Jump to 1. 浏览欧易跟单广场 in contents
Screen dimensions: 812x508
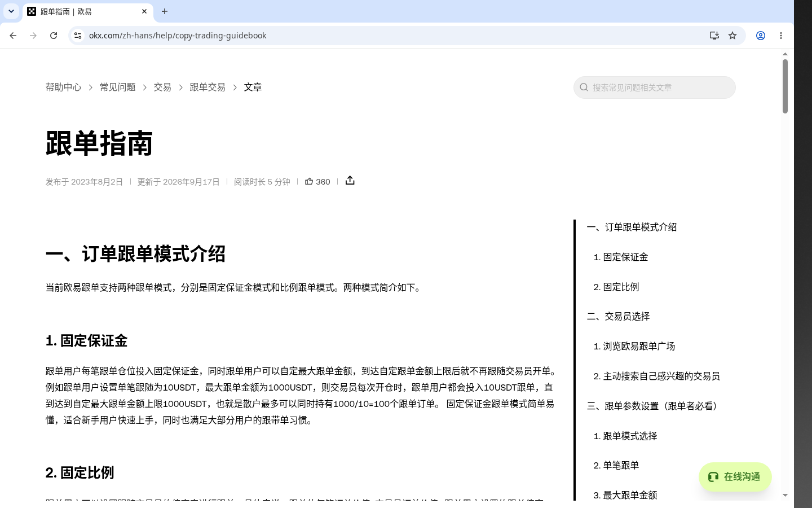pos(634,346)
